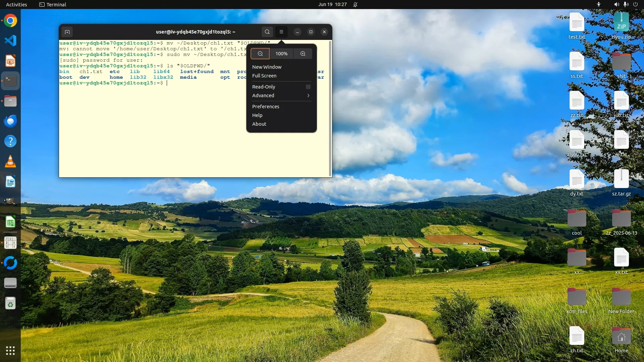Select New Window from the menu
The image size is (644, 362).
[267, 67]
